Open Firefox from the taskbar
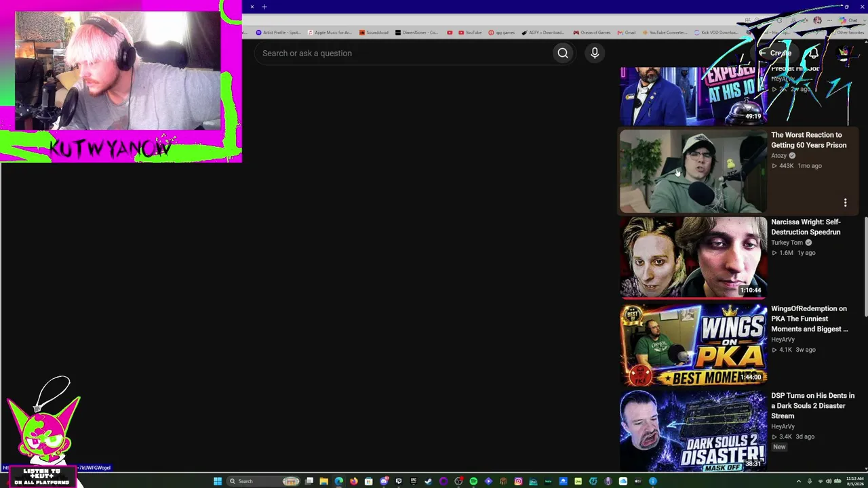This screenshot has width=868, height=488. pyautogui.click(x=354, y=481)
